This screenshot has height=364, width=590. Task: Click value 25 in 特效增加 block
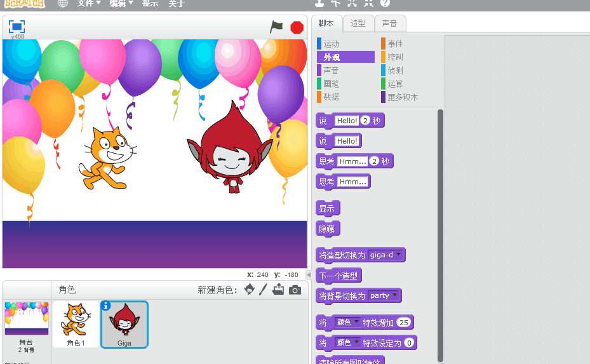pos(404,322)
